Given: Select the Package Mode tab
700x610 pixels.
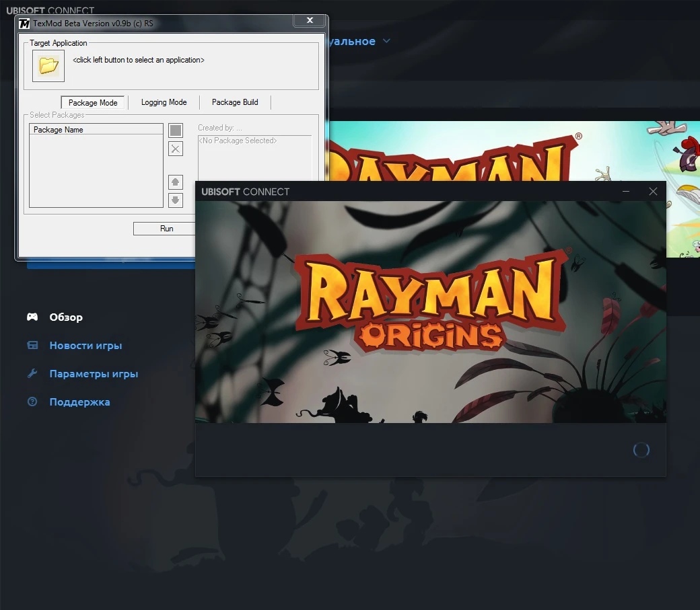Looking at the screenshot, I should [92, 102].
